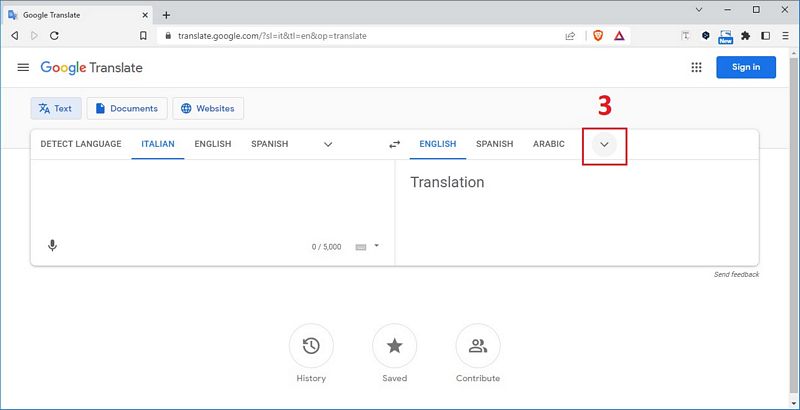Click the swap languages arrows icon
The image size is (800, 410).
point(394,144)
